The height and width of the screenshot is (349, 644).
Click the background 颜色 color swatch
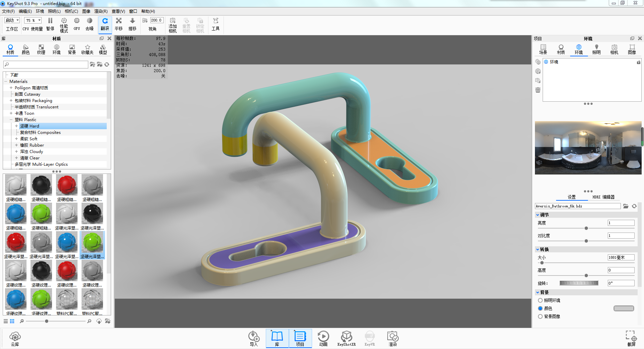coord(624,308)
